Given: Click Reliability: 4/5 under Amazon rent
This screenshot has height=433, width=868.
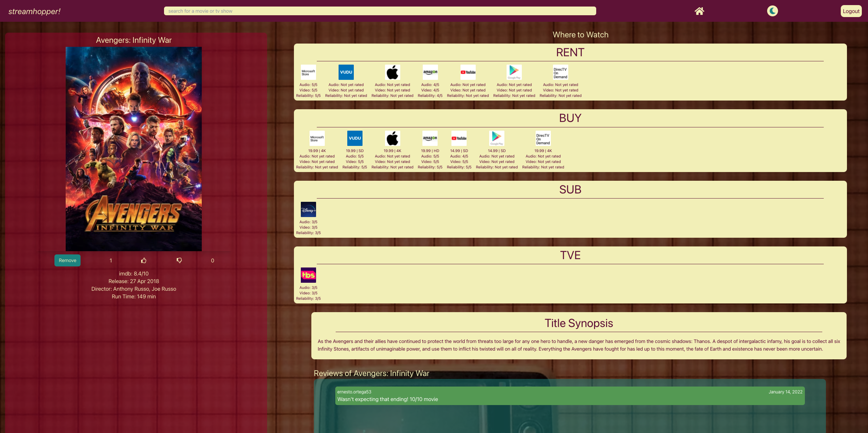Looking at the screenshot, I should click(x=430, y=95).
